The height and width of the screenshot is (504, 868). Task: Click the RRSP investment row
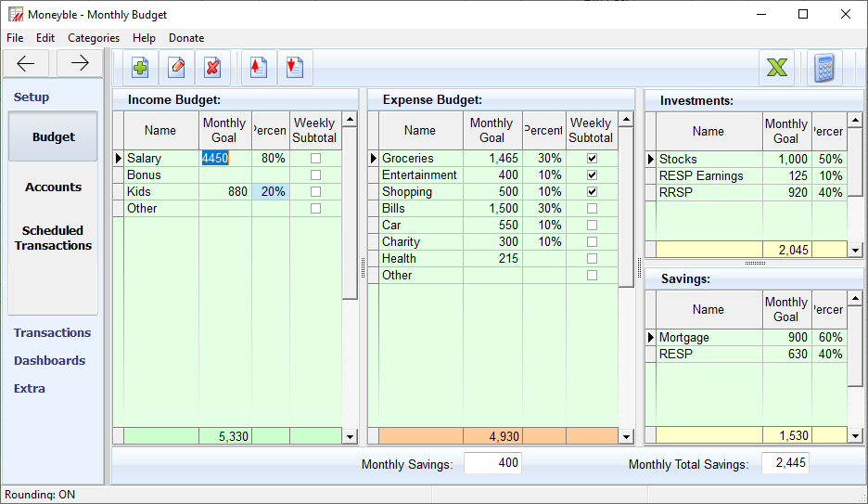click(746, 192)
